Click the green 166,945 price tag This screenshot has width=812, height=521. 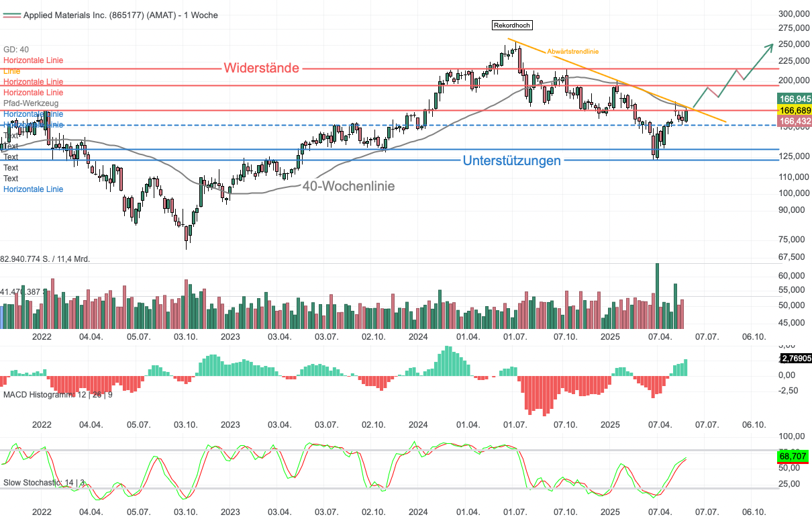[795, 99]
